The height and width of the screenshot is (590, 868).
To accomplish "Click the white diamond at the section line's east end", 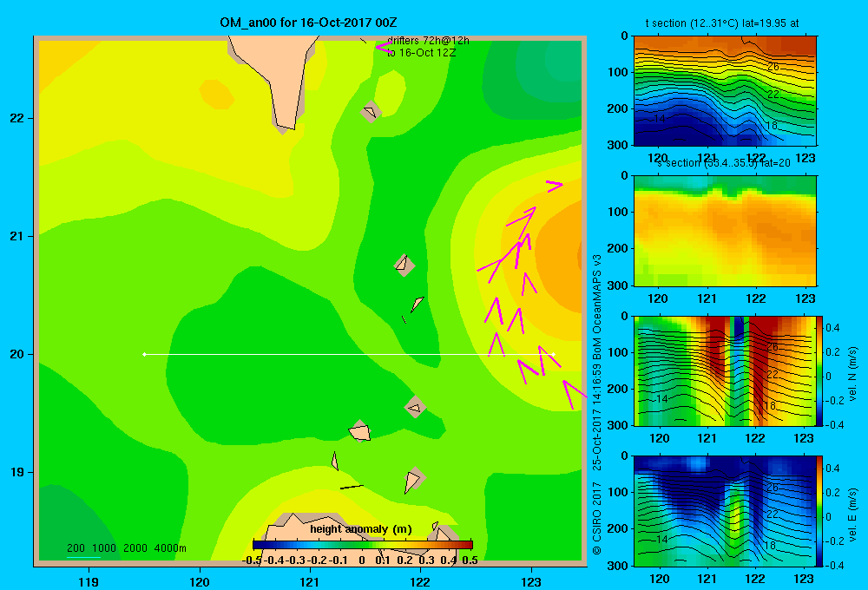I will point(553,354).
